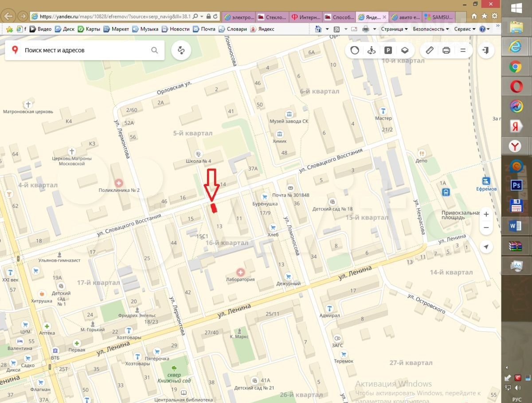Open the map layers selector
This screenshot has width=532, height=403.
point(405,50)
